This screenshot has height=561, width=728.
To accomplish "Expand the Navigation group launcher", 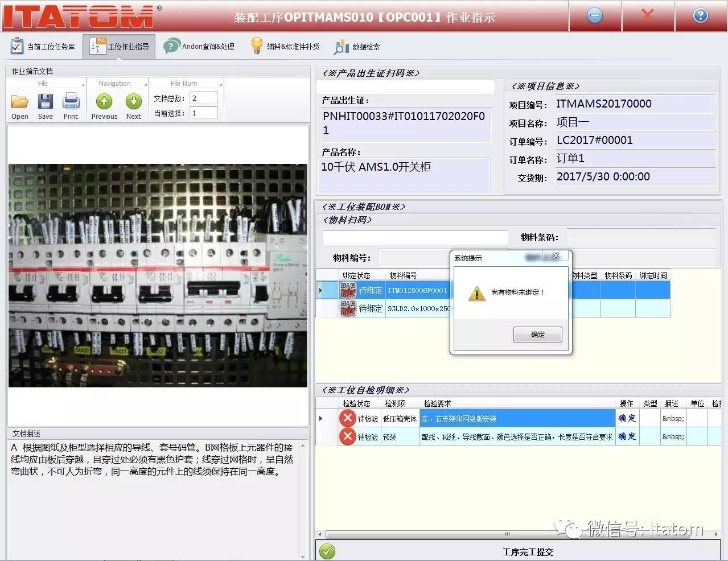I will tap(146, 85).
